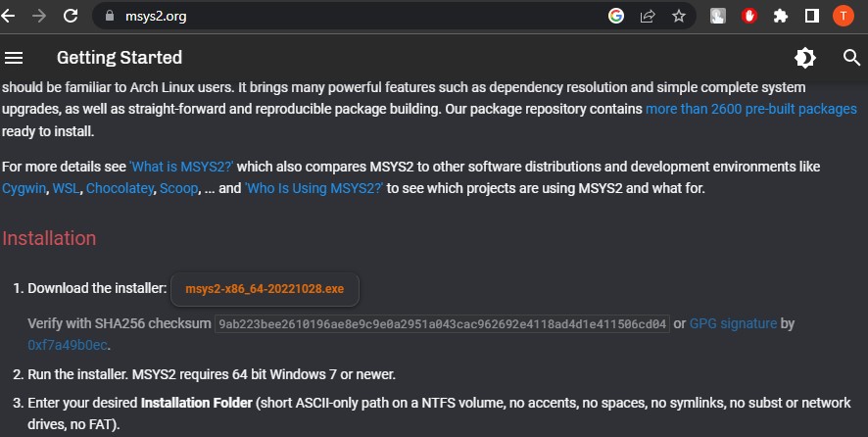Reload the page with refresh icon

coord(71,16)
